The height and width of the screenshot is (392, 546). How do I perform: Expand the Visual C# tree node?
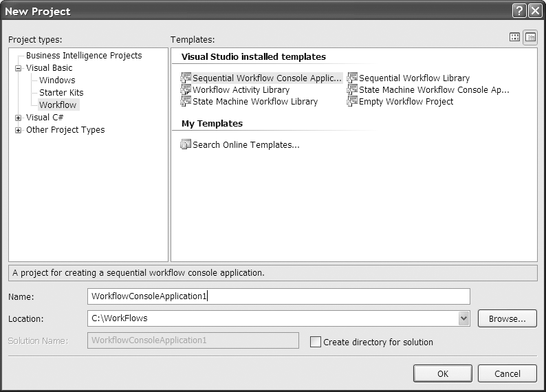18,118
